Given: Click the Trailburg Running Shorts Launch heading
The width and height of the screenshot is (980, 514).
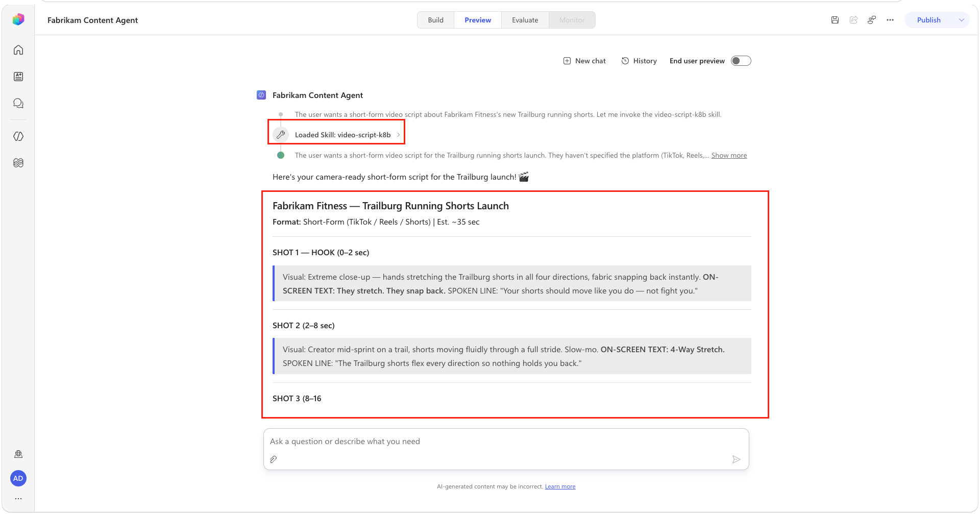Looking at the screenshot, I should click(x=390, y=206).
